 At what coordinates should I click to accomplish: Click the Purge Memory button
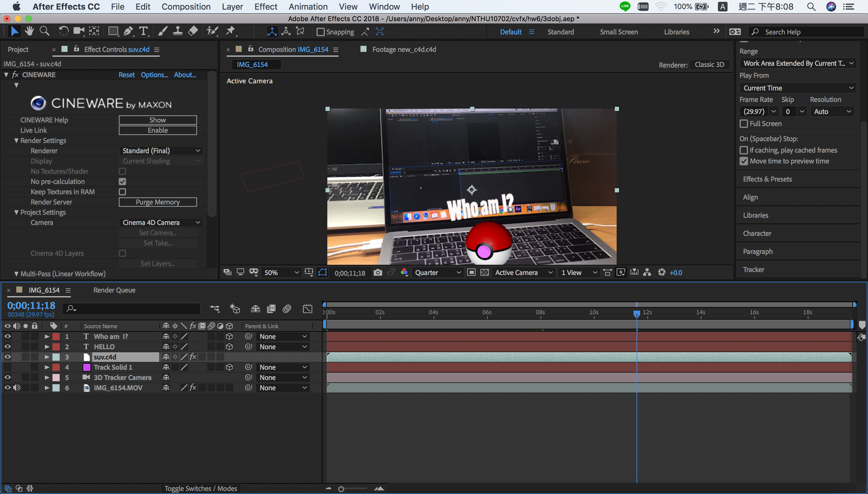point(158,202)
